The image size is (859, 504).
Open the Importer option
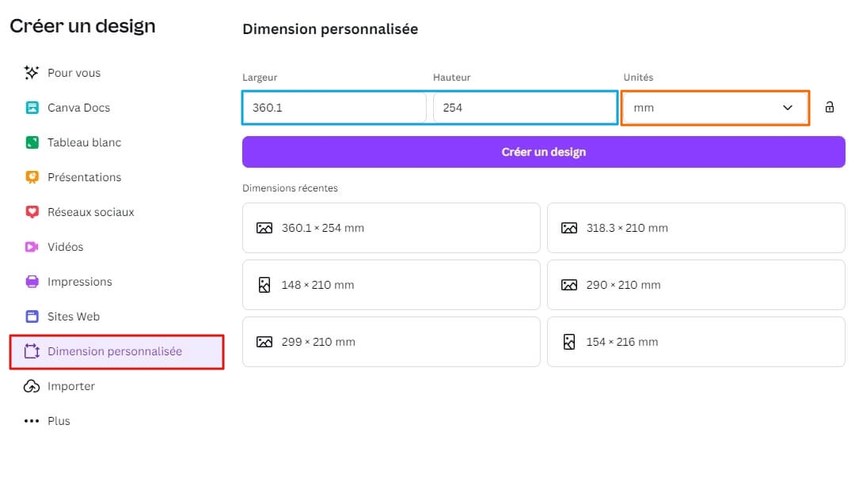click(x=116, y=386)
